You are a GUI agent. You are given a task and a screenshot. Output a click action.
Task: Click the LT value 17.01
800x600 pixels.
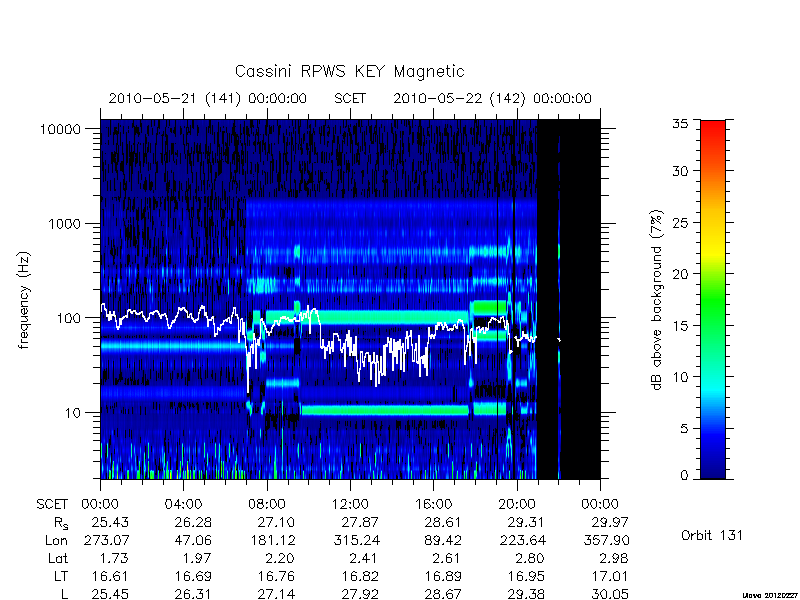[609, 577]
